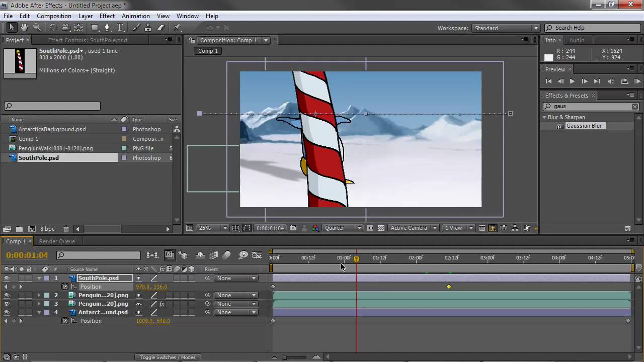The image size is (644, 362).
Task: Collapse the Blur & Sharpen category
Action: [544, 117]
